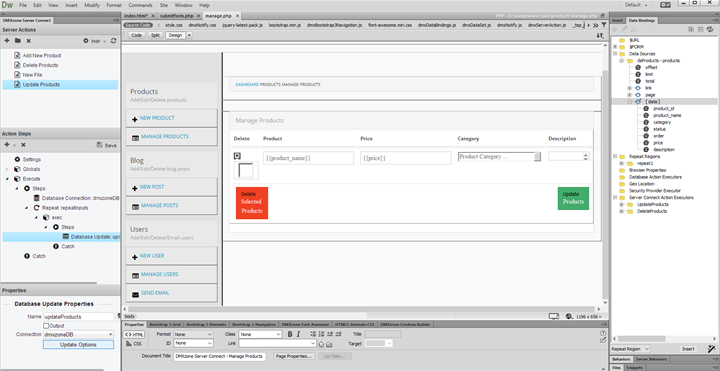The image size is (720, 371).
Task: Click the filter icon in related files bar
Action: 604,25
